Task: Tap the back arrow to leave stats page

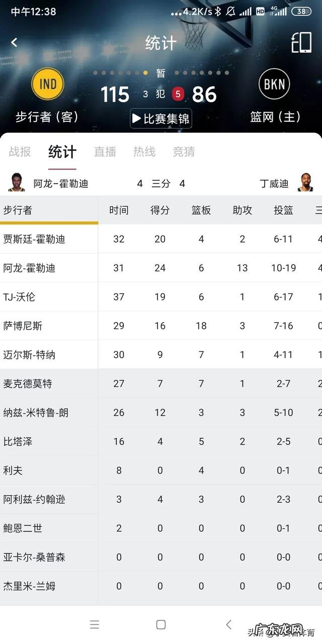Action: (x=15, y=43)
